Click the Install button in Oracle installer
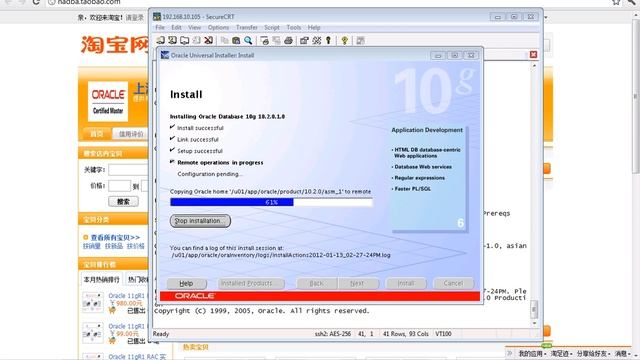Viewport: 640px width, 360px height. click(406, 283)
